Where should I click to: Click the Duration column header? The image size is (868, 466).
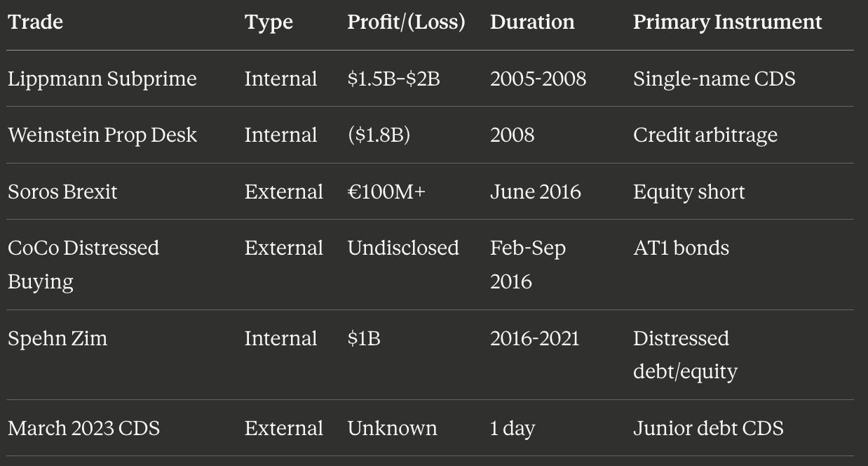tap(532, 22)
